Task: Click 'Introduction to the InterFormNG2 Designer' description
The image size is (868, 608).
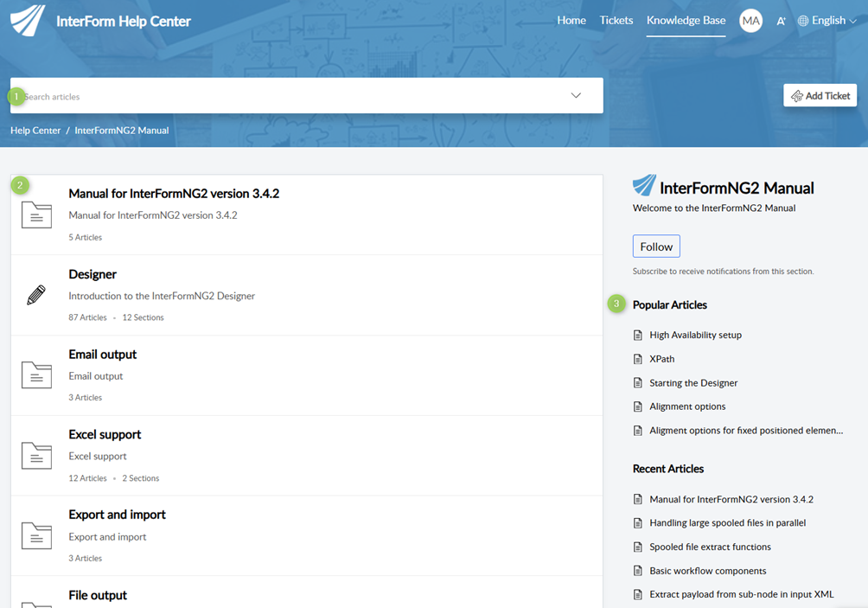Action: 162,296
